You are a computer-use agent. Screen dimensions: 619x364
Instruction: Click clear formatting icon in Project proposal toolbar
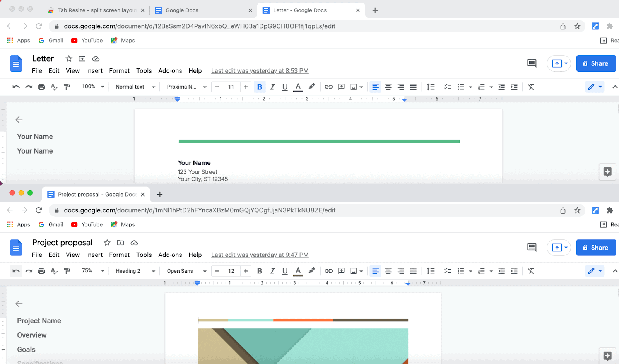[531, 271]
